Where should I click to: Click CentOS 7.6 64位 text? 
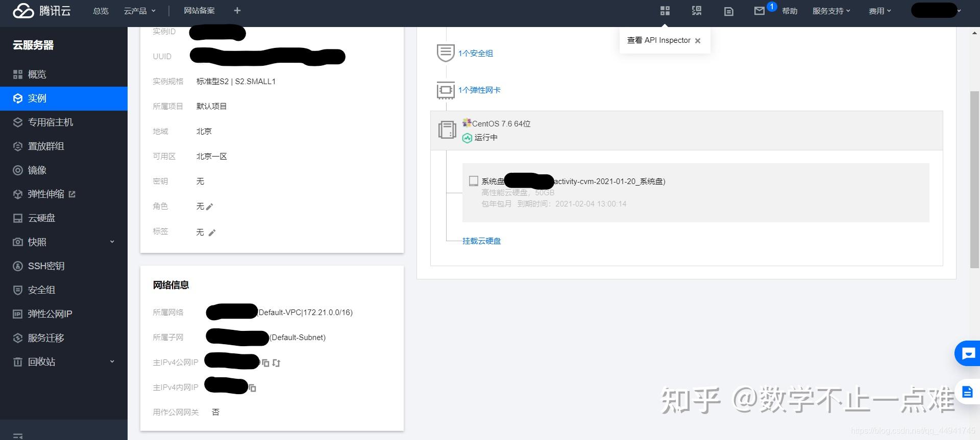[501, 124]
